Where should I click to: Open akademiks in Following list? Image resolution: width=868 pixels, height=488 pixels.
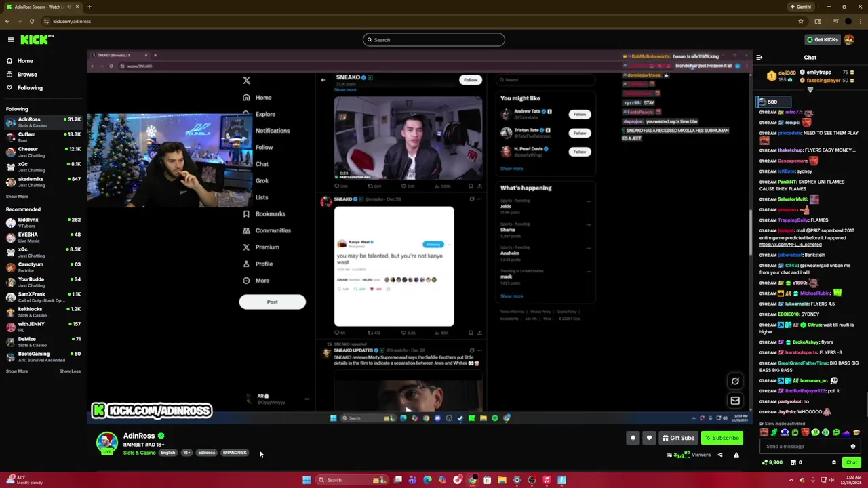[x=42, y=182]
